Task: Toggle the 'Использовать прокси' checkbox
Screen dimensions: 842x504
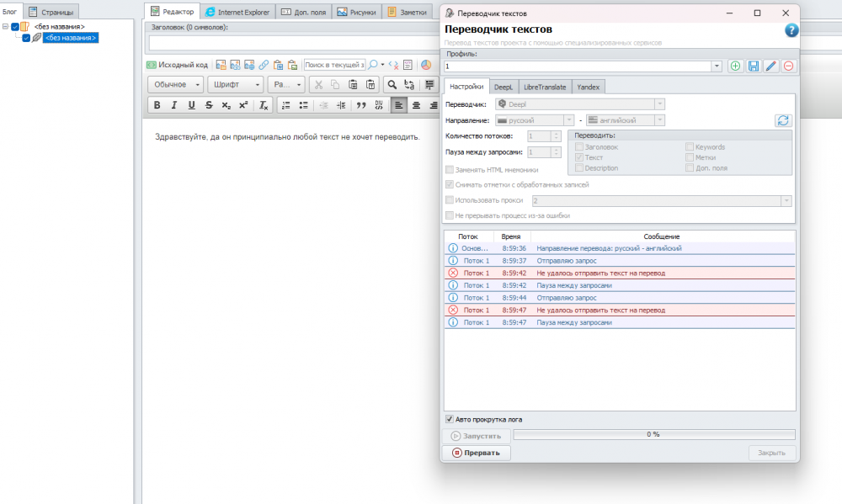Action: pos(449,200)
